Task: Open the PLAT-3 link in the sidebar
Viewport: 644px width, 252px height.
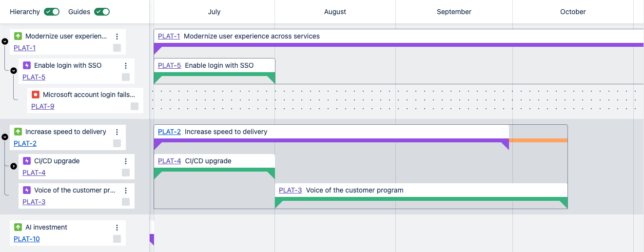Action: pyautogui.click(x=34, y=202)
